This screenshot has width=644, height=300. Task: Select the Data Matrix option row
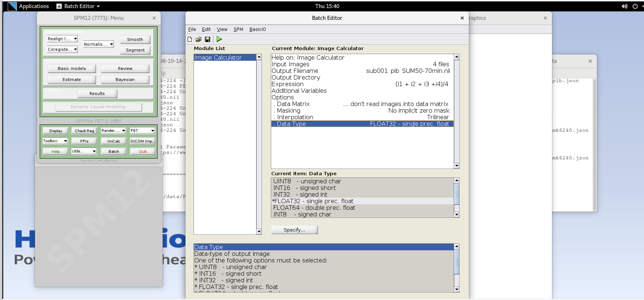tap(362, 104)
